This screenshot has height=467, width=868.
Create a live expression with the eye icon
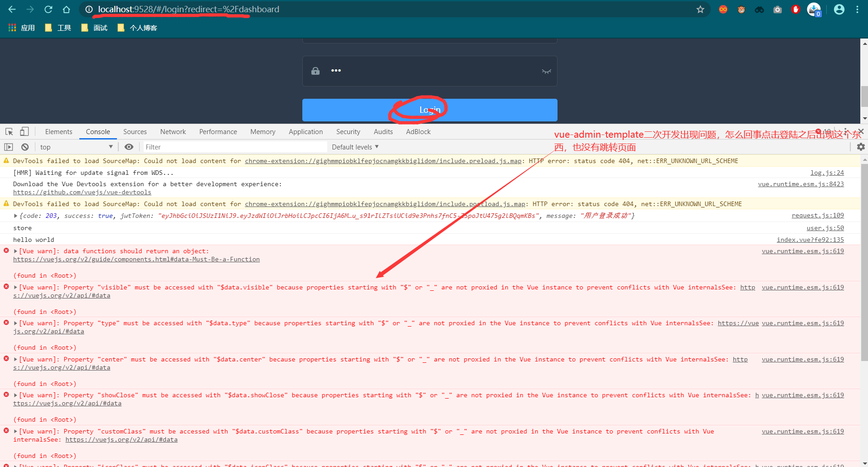coord(129,147)
